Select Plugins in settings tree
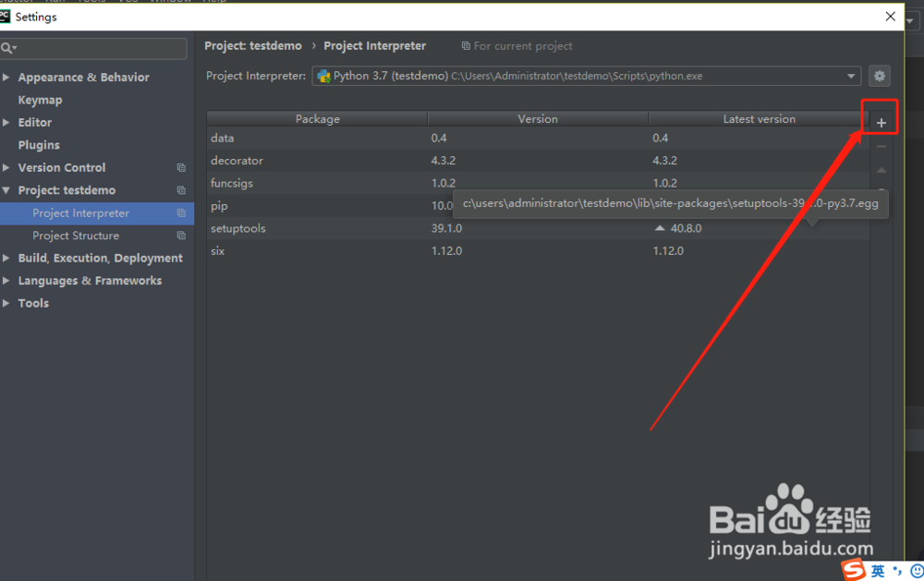Image resolution: width=924 pixels, height=581 pixels. (x=39, y=145)
